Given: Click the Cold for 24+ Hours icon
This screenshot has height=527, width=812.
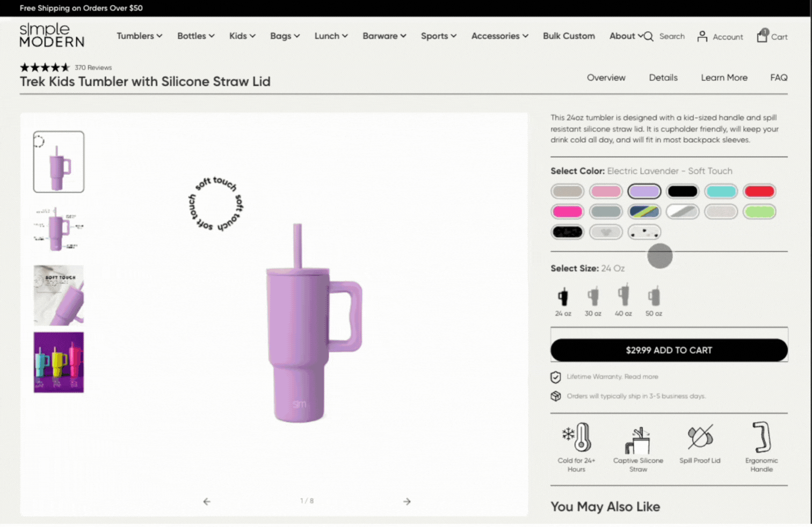Looking at the screenshot, I should (x=576, y=437).
